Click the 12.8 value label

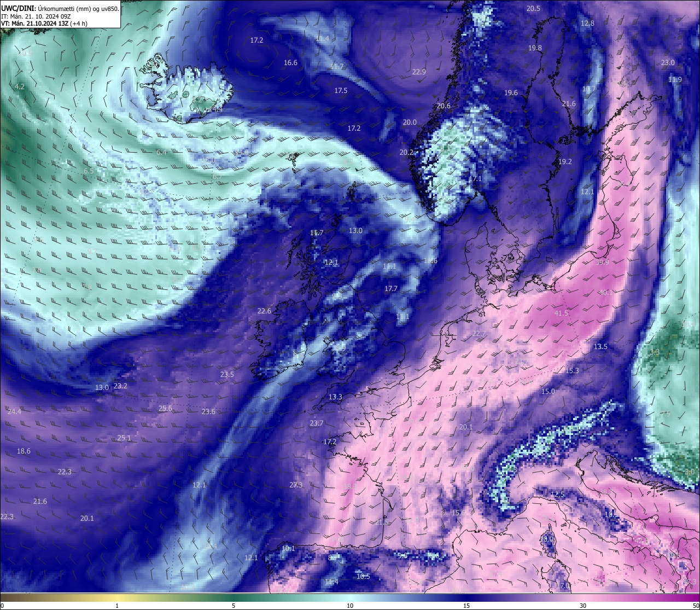click(x=587, y=23)
